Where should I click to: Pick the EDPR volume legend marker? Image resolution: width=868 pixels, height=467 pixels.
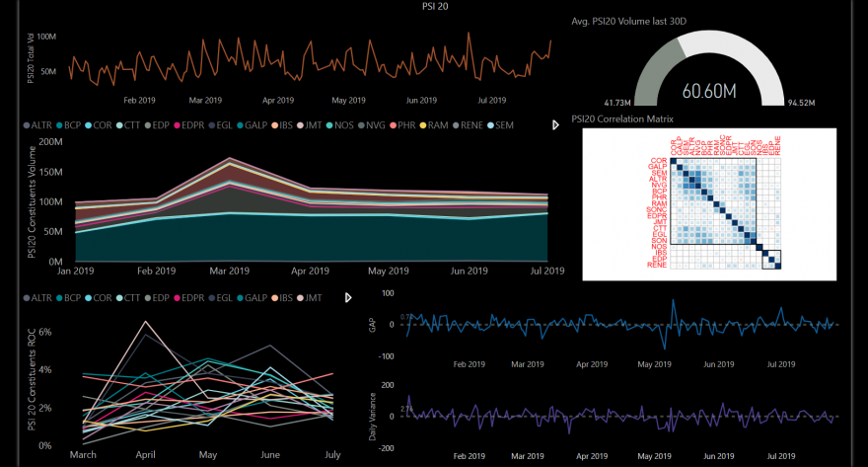[178, 125]
